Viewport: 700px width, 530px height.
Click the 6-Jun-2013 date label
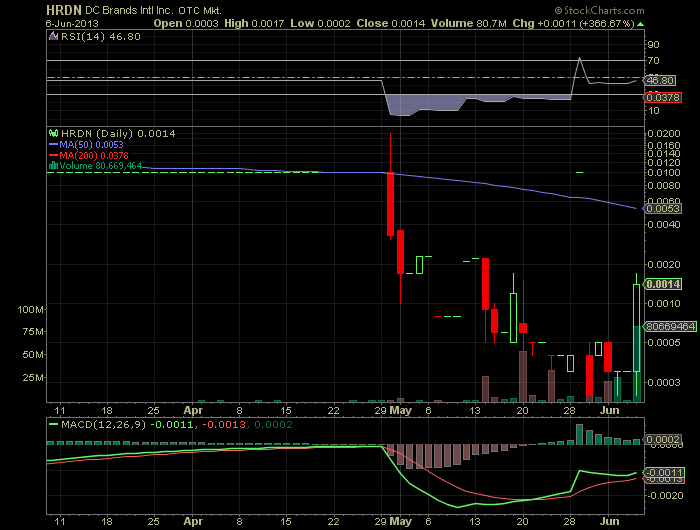(72, 24)
